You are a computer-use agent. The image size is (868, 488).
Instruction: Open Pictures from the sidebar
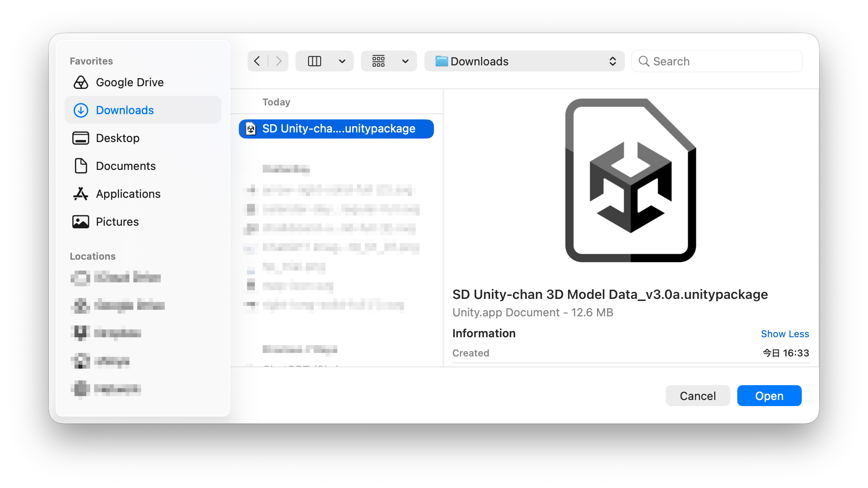143,222
